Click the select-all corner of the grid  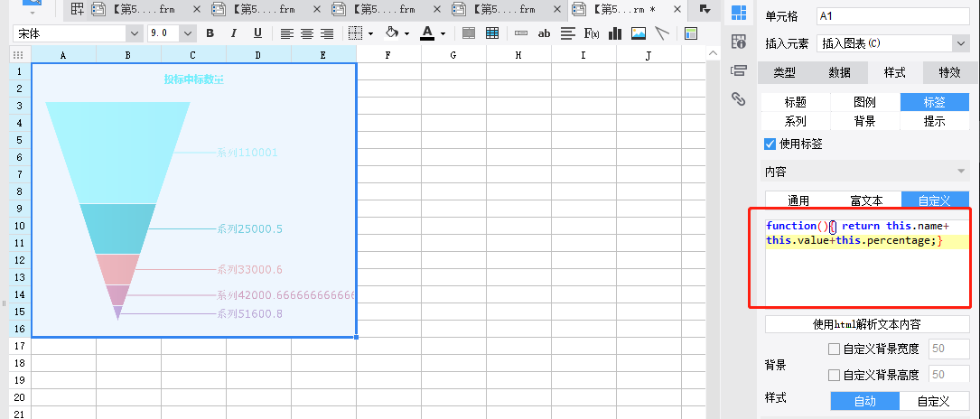point(18,55)
